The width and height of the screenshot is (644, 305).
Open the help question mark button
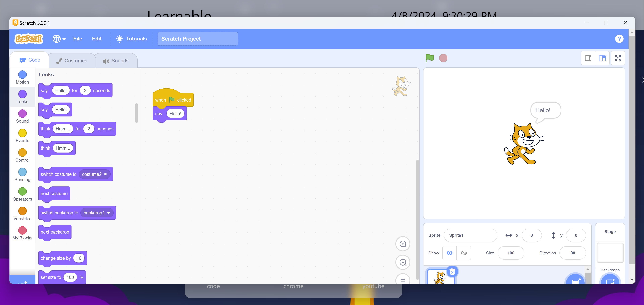pyautogui.click(x=619, y=39)
